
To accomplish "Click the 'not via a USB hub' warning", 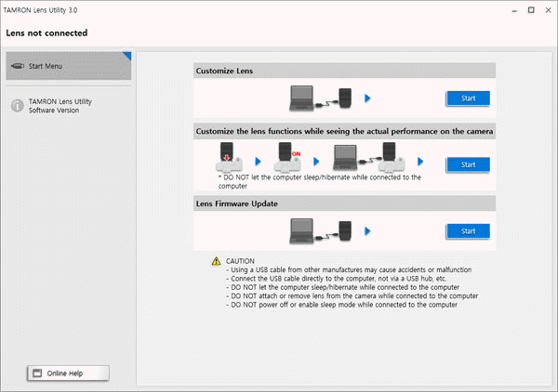I will click(337, 279).
